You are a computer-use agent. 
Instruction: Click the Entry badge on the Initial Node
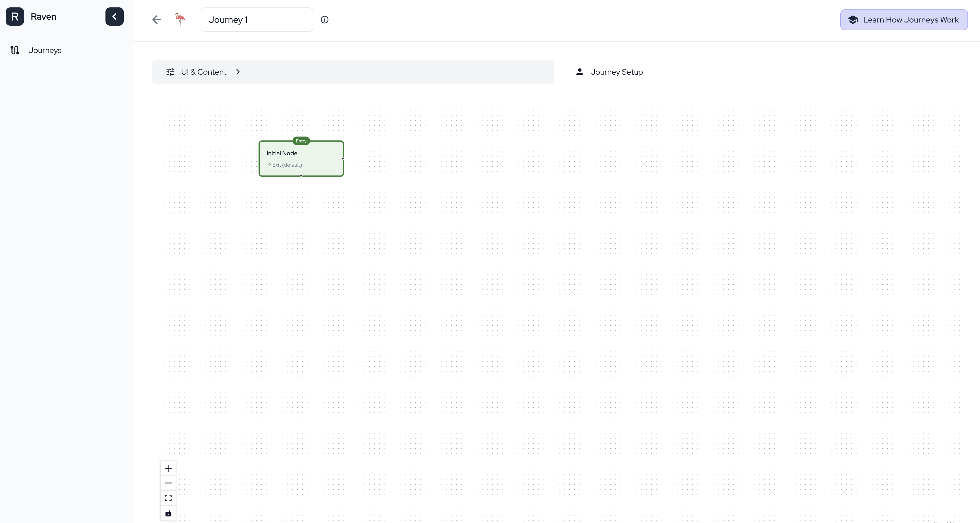[x=301, y=141]
